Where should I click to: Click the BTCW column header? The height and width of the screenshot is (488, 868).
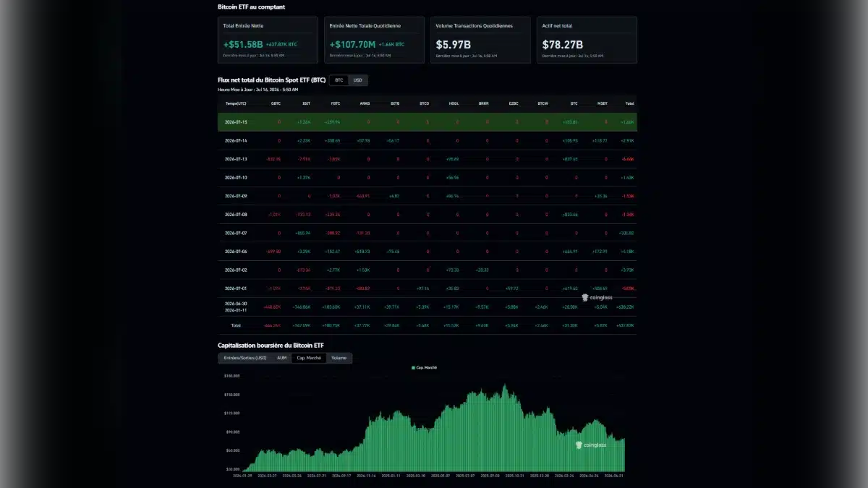[x=543, y=103]
